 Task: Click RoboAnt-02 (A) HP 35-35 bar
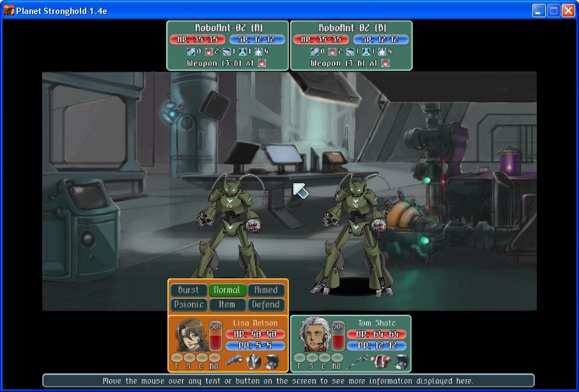197,39
